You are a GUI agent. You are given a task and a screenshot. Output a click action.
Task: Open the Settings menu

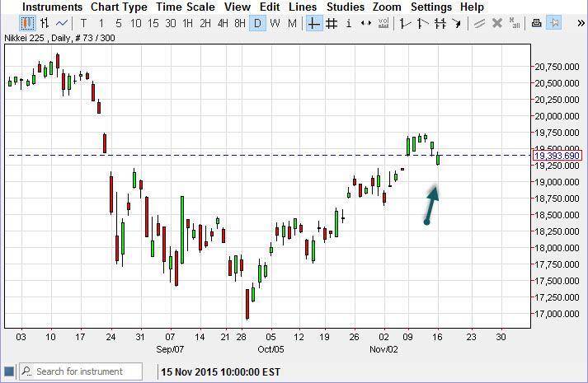(430, 7)
